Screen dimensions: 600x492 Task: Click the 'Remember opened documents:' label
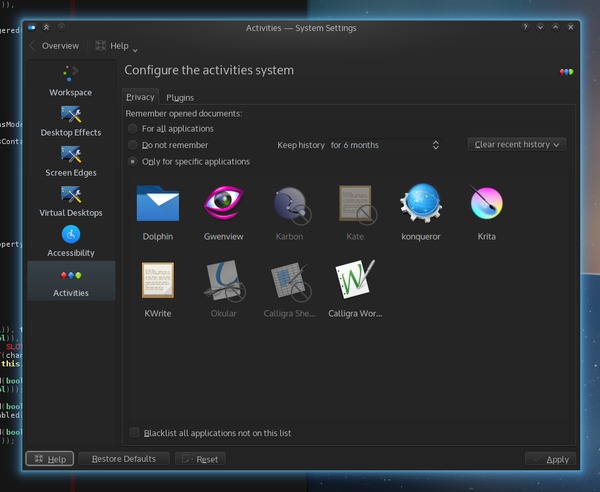[x=184, y=114]
